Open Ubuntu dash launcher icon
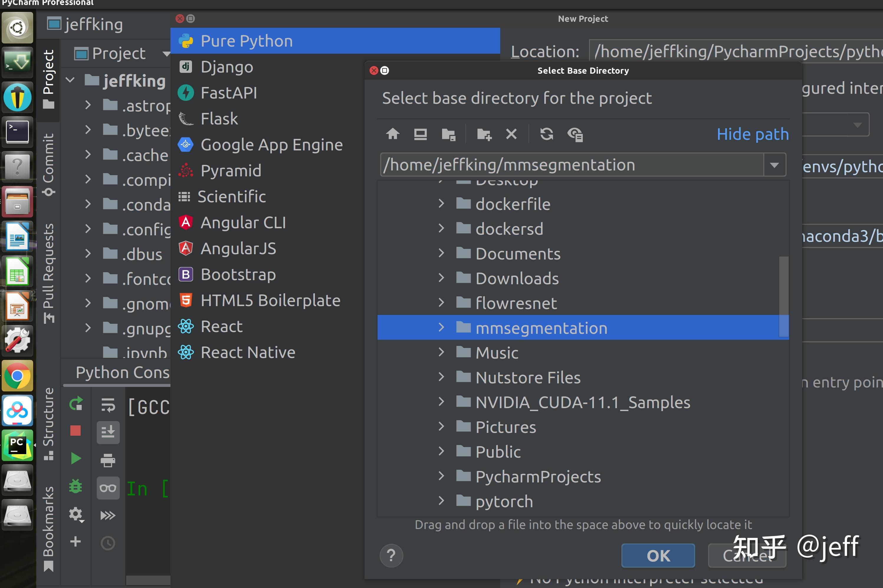 coord(17,27)
